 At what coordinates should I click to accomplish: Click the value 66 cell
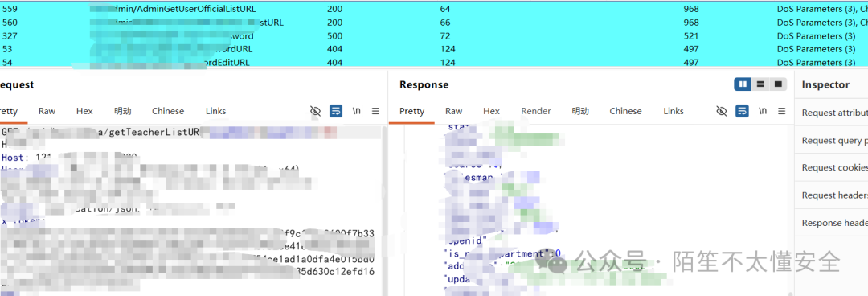pos(445,23)
